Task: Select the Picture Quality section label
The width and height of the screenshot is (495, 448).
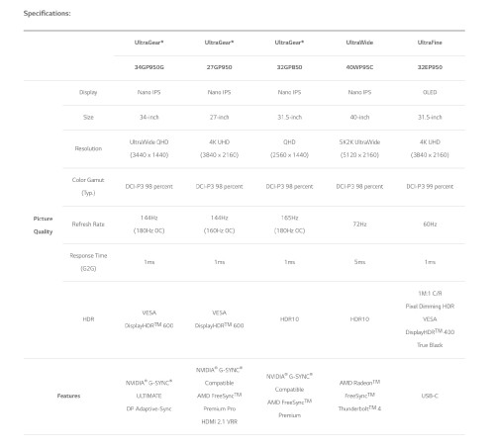Action: (43, 225)
